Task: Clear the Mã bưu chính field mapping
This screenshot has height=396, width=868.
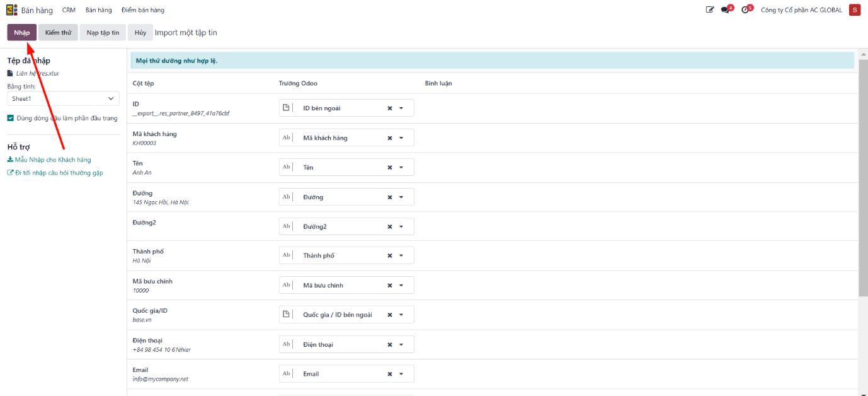Action: point(390,286)
